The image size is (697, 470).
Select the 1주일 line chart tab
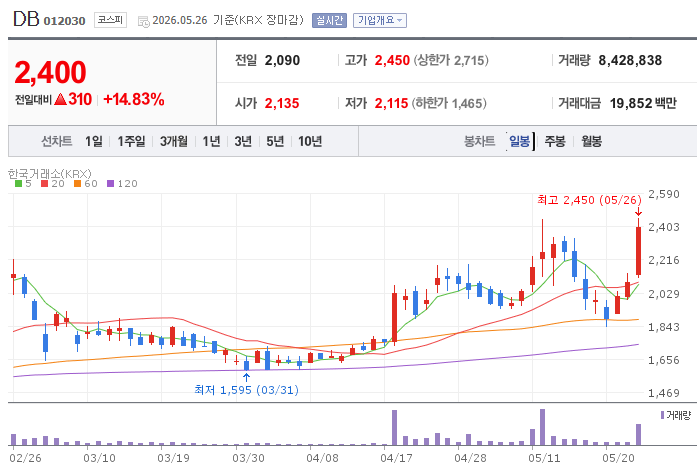coord(131,141)
